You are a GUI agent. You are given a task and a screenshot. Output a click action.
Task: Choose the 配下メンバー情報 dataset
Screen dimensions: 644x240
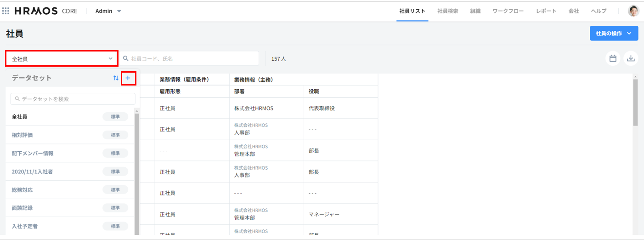(33, 153)
